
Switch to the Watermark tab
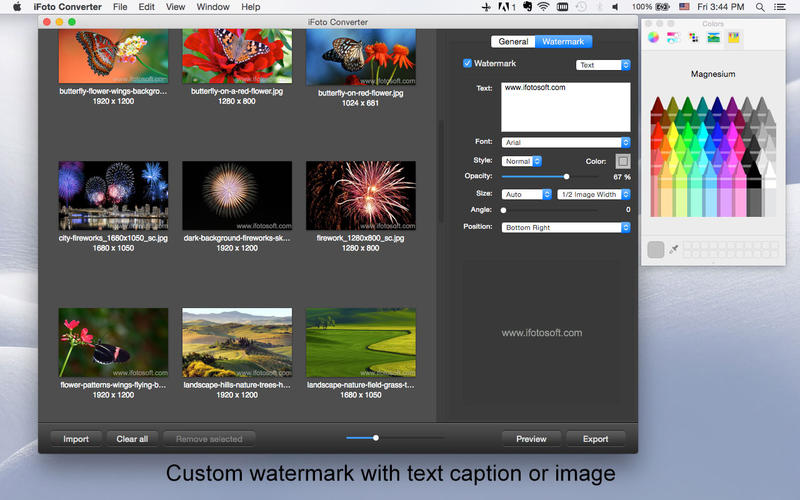coord(563,41)
